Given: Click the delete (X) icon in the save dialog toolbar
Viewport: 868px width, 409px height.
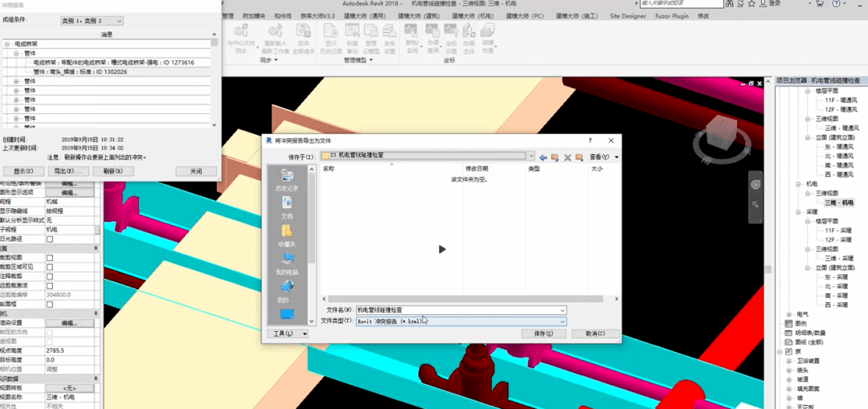Looking at the screenshot, I should [x=567, y=157].
